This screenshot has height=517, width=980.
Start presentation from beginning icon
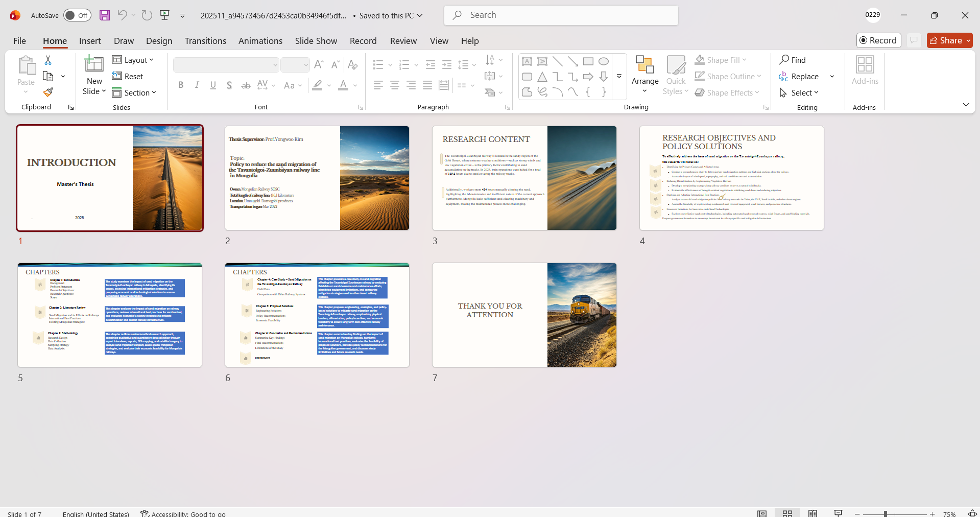164,15
